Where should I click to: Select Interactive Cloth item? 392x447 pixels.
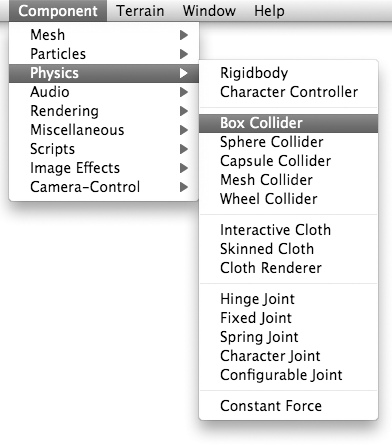[x=289, y=230]
